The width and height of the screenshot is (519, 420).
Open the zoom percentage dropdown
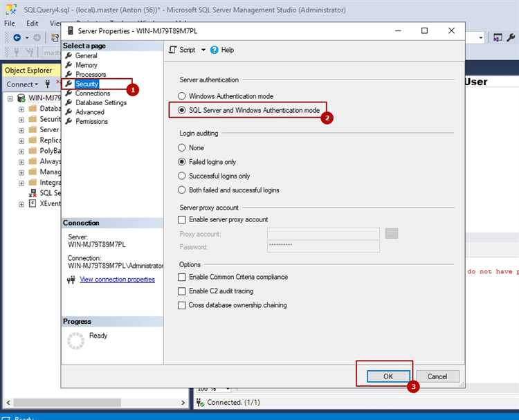pyautogui.click(x=228, y=389)
